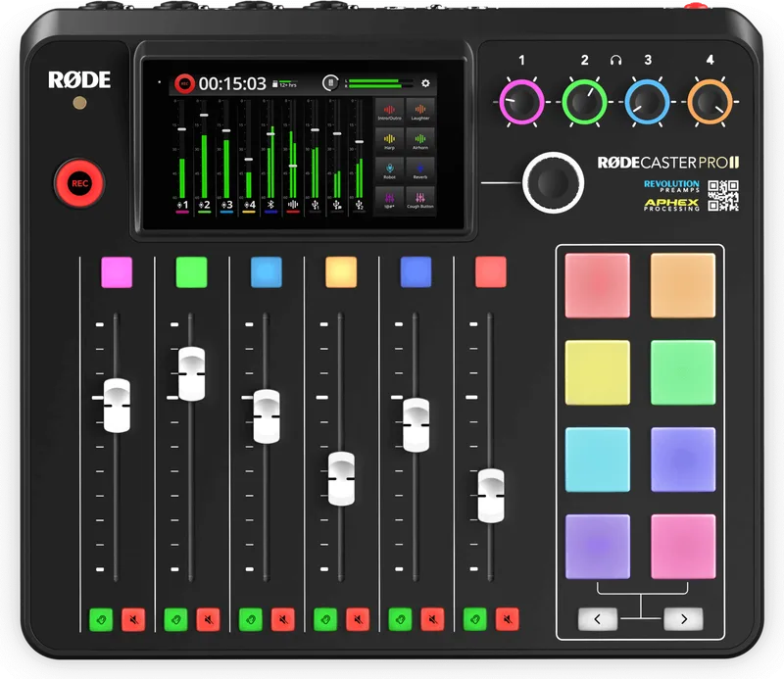Tap the USB 1 channel icon on the touchscreen

pos(315,205)
